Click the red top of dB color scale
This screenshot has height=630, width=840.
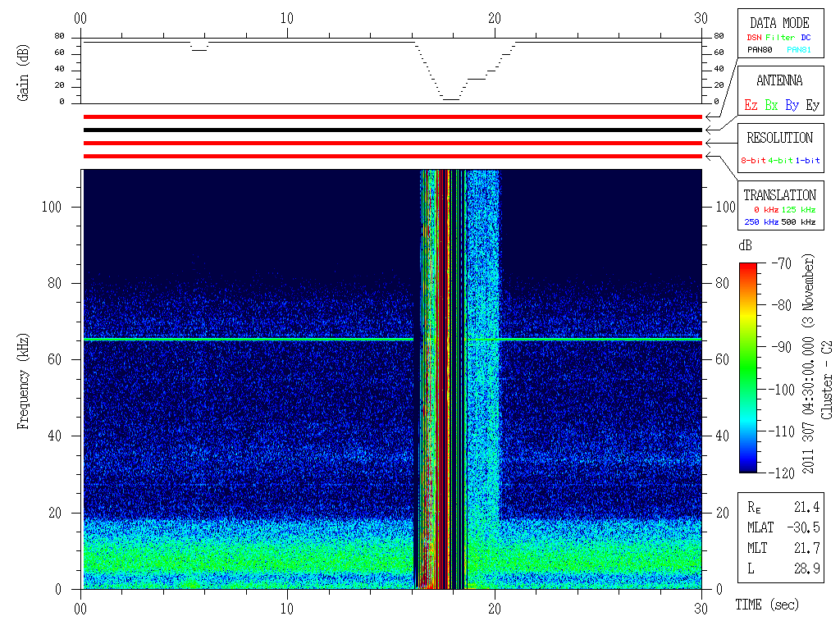click(747, 267)
